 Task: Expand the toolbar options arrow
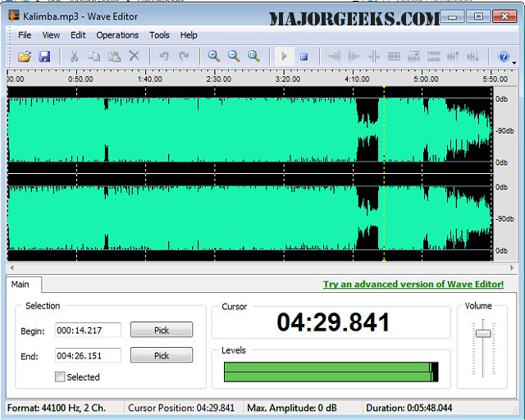[x=514, y=62]
